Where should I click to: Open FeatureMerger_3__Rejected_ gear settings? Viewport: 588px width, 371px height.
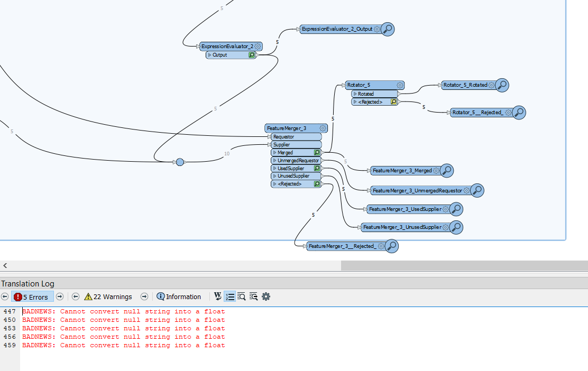pos(381,246)
